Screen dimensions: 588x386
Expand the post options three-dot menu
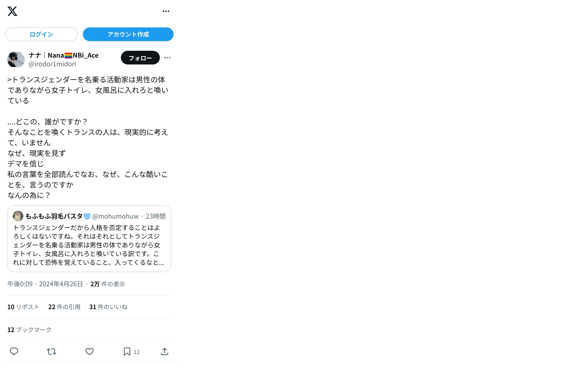(x=167, y=58)
